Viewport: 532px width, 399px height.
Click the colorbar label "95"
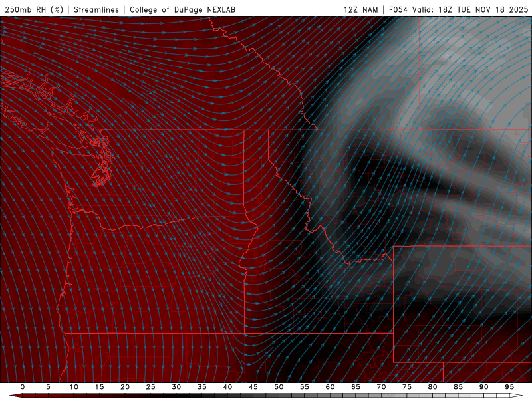coord(509,387)
